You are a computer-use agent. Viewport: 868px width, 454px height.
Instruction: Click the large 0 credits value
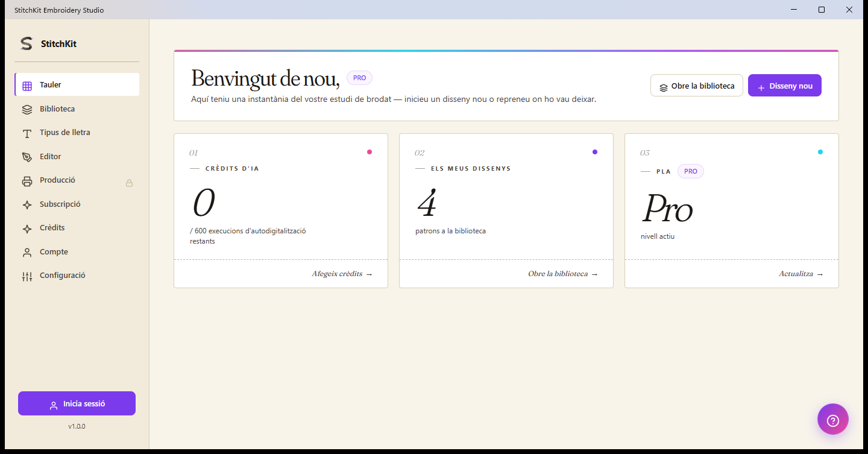pos(203,203)
